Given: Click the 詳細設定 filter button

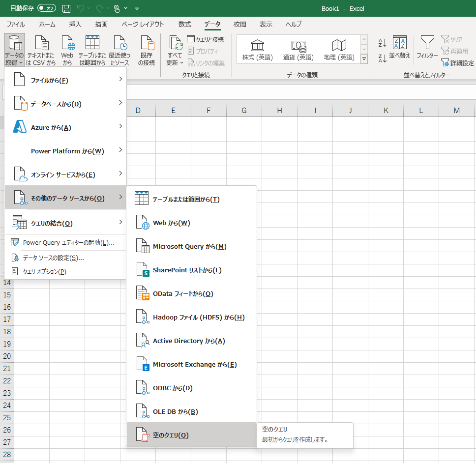Looking at the screenshot, I should click(x=457, y=63).
